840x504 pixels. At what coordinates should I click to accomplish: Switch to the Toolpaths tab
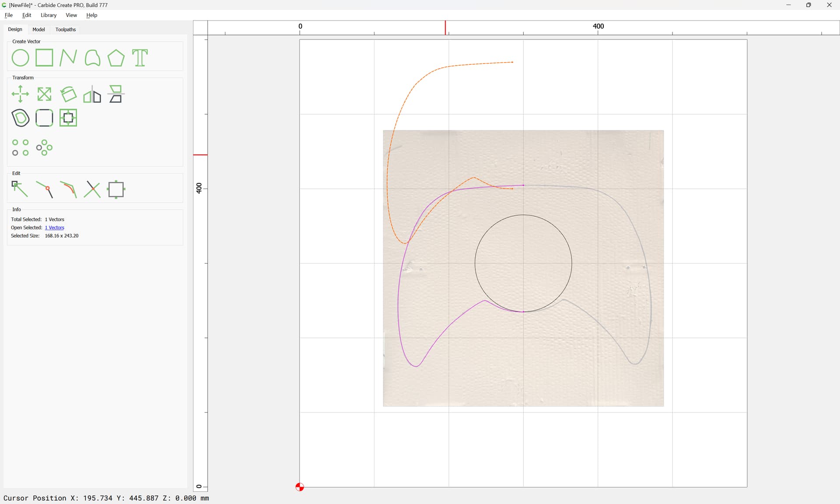pos(66,29)
